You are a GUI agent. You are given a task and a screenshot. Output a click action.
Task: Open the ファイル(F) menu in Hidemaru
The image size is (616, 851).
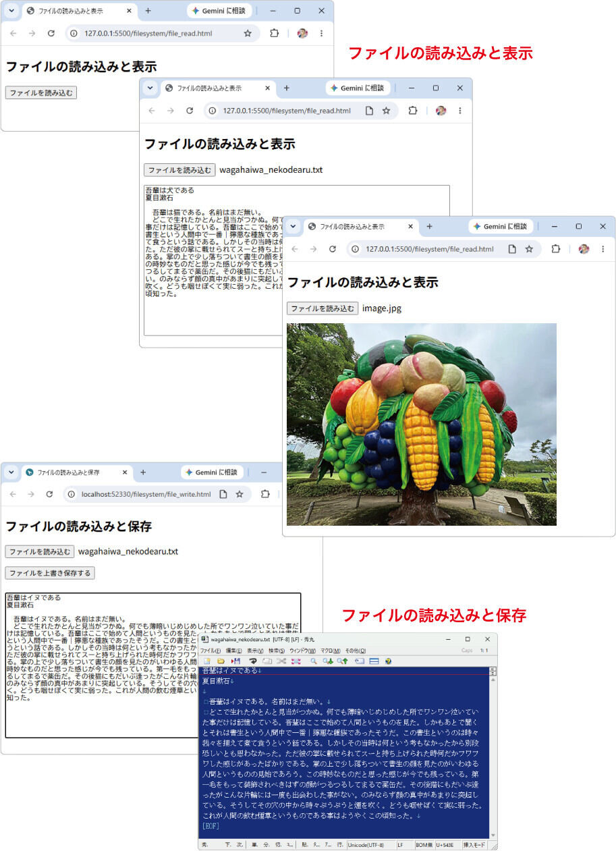pyautogui.click(x=211, y=651)
